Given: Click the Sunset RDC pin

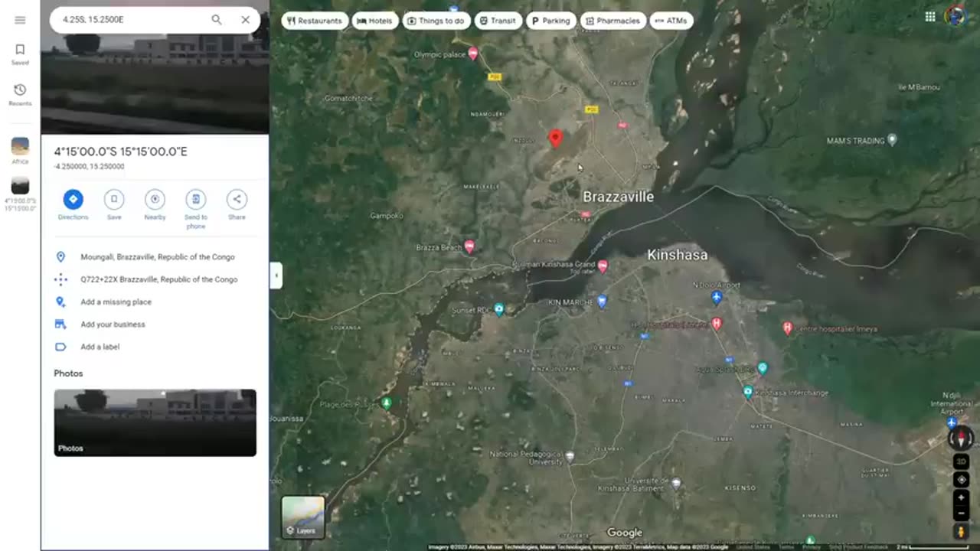Looking at the screenshot, I should coord(499,309).
